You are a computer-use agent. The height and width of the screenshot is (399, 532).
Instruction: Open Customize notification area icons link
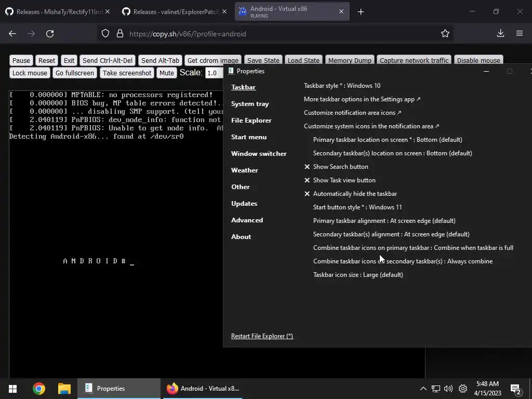point(352,113)
